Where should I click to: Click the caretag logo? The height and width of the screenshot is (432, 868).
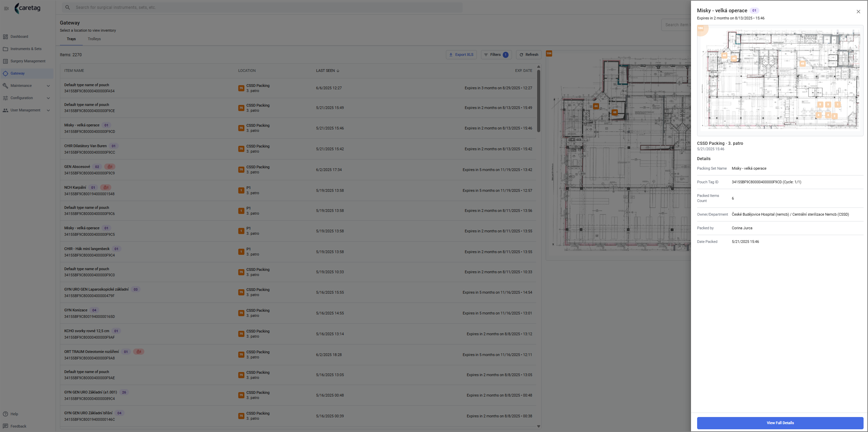28,8
